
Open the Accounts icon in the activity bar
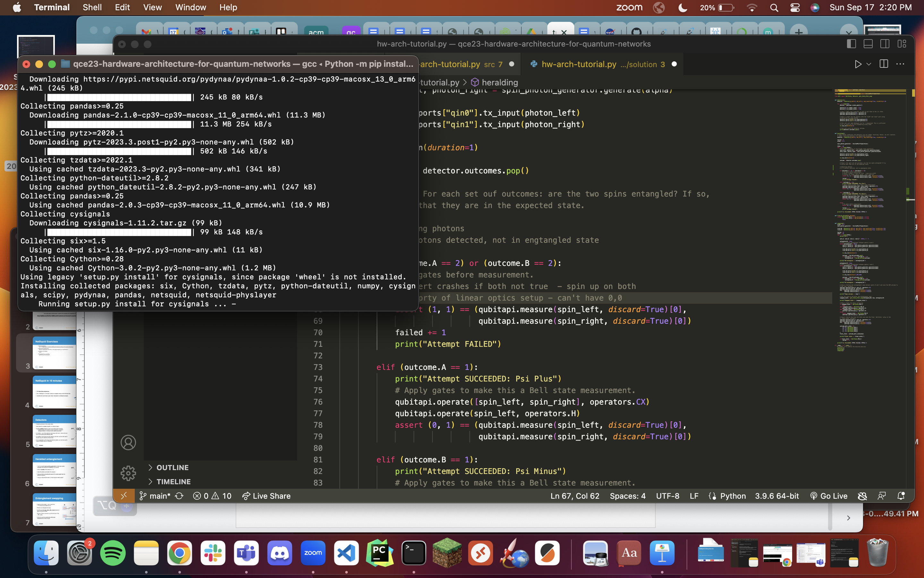point(128,442)
